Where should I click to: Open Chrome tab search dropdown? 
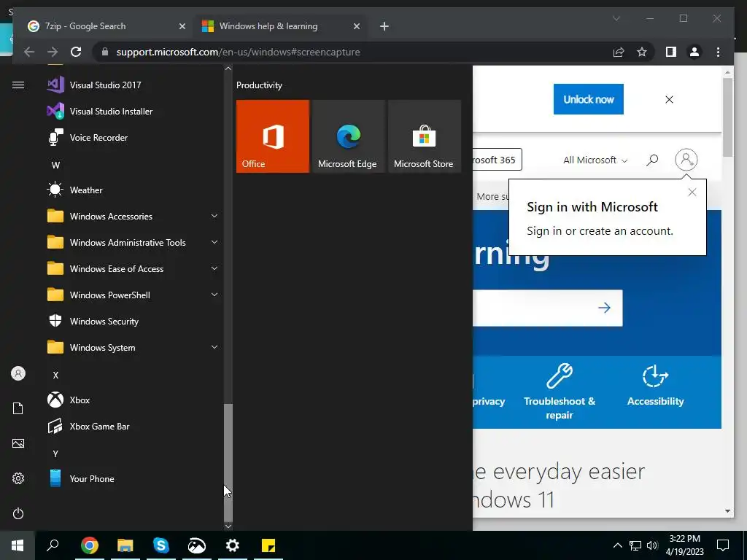pyautogui.click(x=616, y=18)
